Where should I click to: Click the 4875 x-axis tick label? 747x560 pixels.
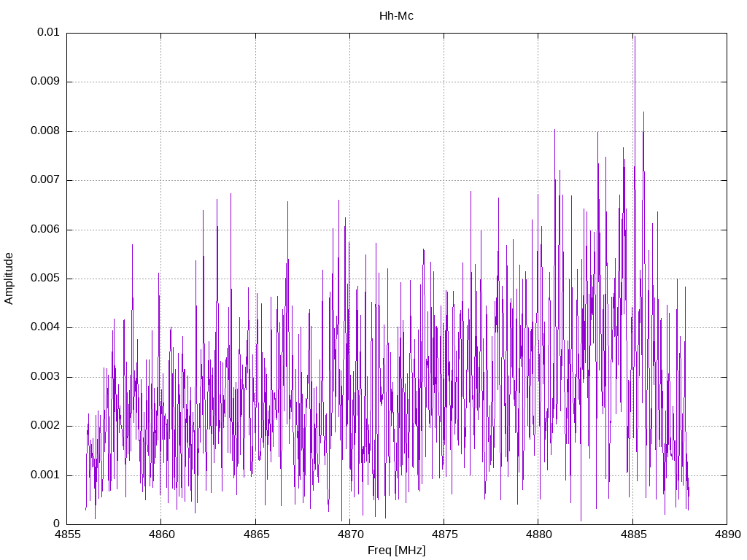444,534
